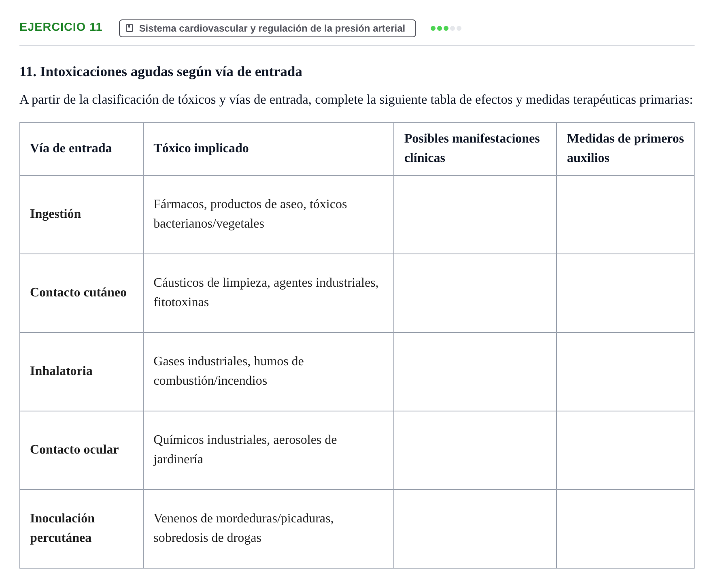Select the exercise title Intoxicaciones agudas
This screenshot has height=588, width=714.
tap(161, 72)
